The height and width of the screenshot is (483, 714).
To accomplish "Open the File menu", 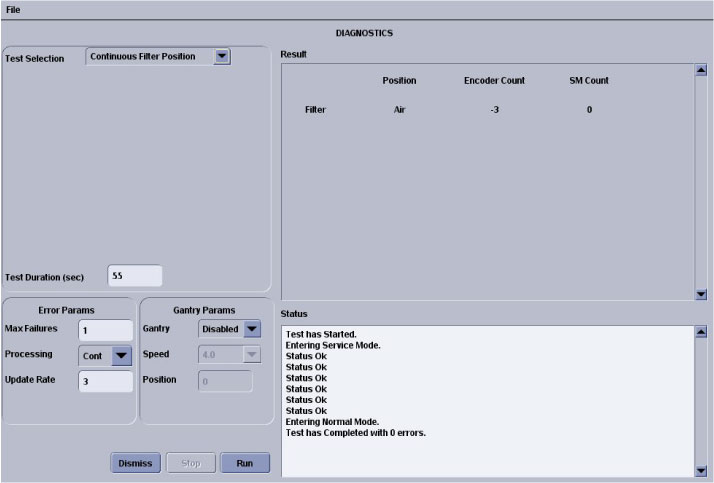I will tap(13, 9).
